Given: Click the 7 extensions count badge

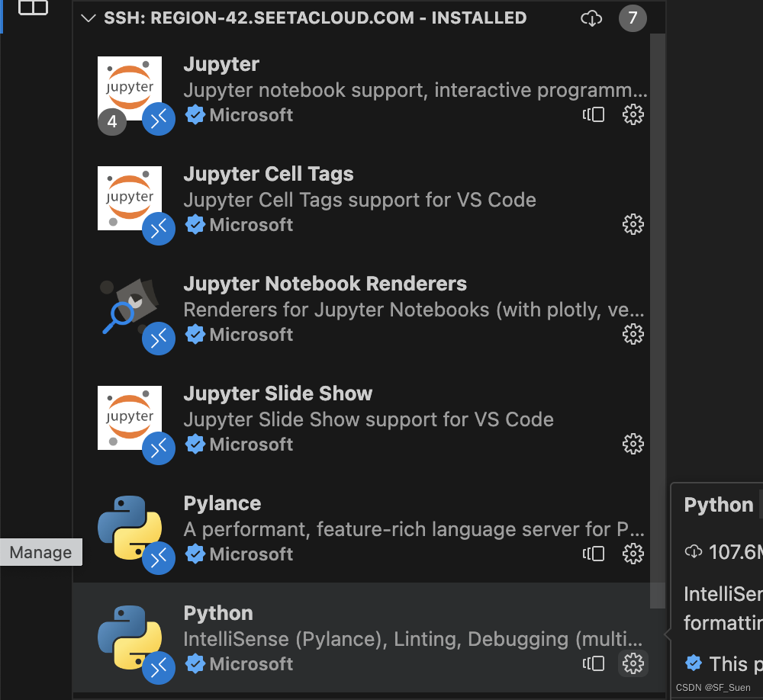Looking at the screenshot, I should point(633,18).
